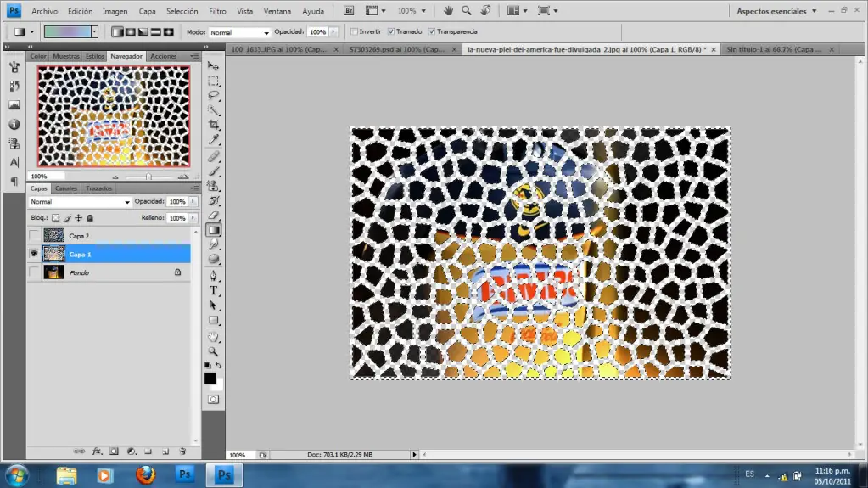This screenshot has height=488, width=868.
Task: Launch Bridge from the top bar
Action: (x=349, y=10)
